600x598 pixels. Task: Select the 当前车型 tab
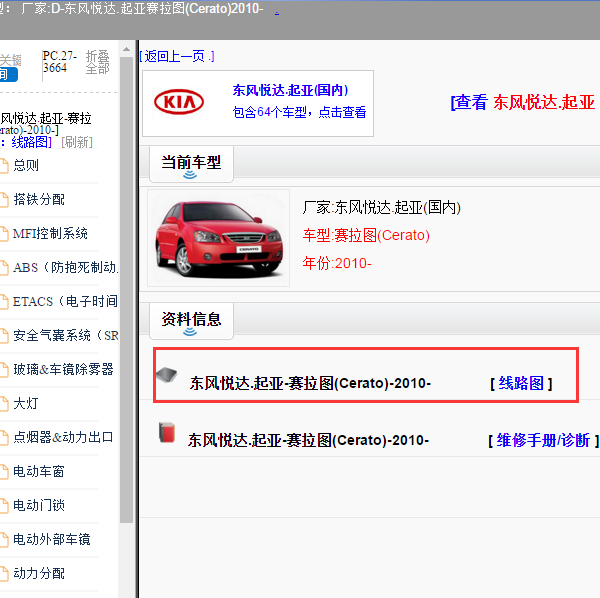pyautogui.click(x=191, y=164)
